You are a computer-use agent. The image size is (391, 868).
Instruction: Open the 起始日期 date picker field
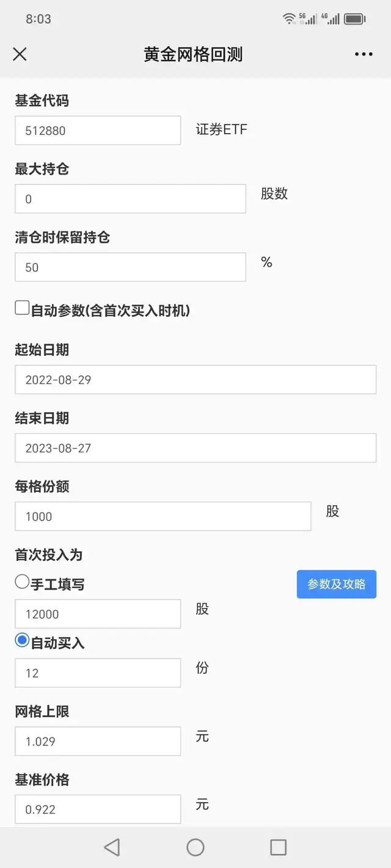[x=195, y=380]
